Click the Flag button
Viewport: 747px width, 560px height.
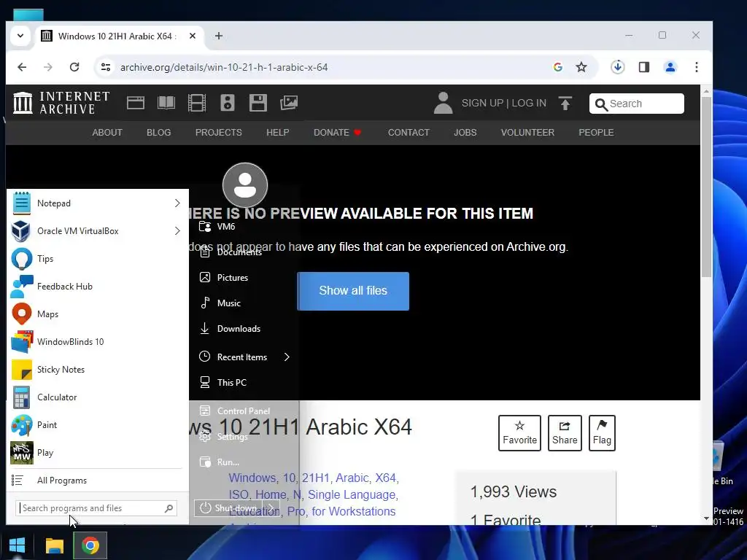tap(602, 433)
